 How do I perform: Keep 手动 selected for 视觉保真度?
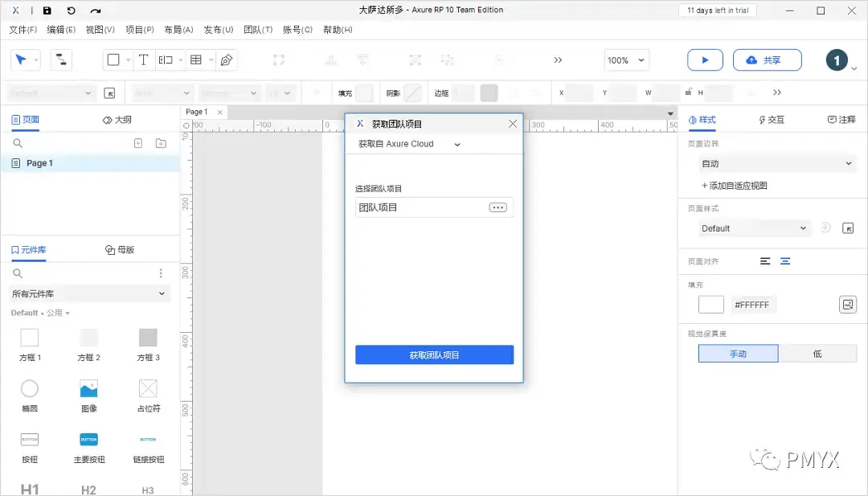tap(738, 353)
